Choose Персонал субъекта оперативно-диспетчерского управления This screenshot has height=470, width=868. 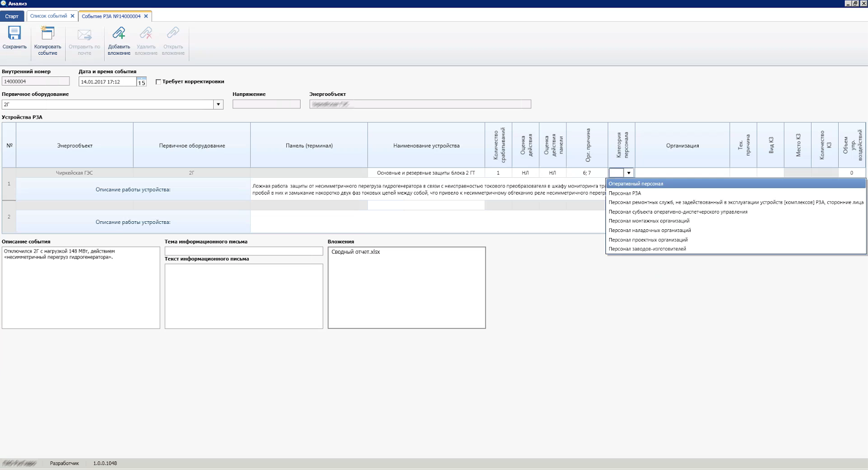pos(736,212)
